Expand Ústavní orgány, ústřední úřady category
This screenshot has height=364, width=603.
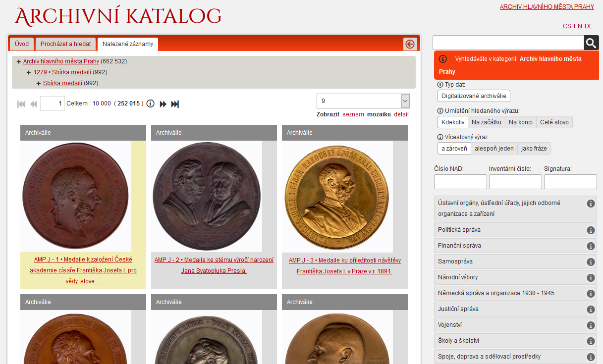click(x=515, y=208)
